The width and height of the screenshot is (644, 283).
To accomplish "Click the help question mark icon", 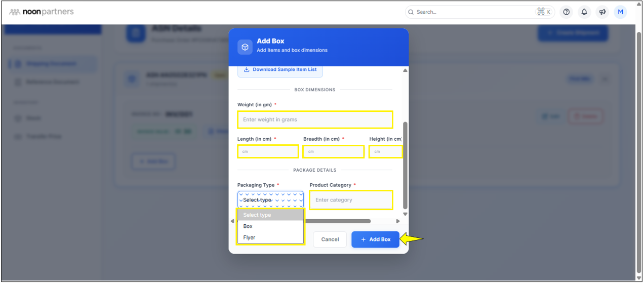I will (x=567, y=12).
